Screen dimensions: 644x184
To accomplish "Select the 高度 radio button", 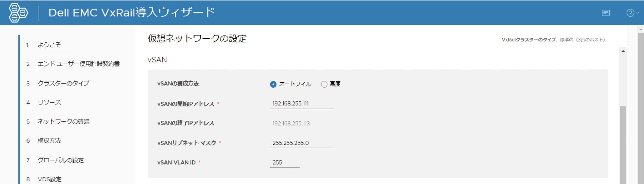I will (324, 84).
